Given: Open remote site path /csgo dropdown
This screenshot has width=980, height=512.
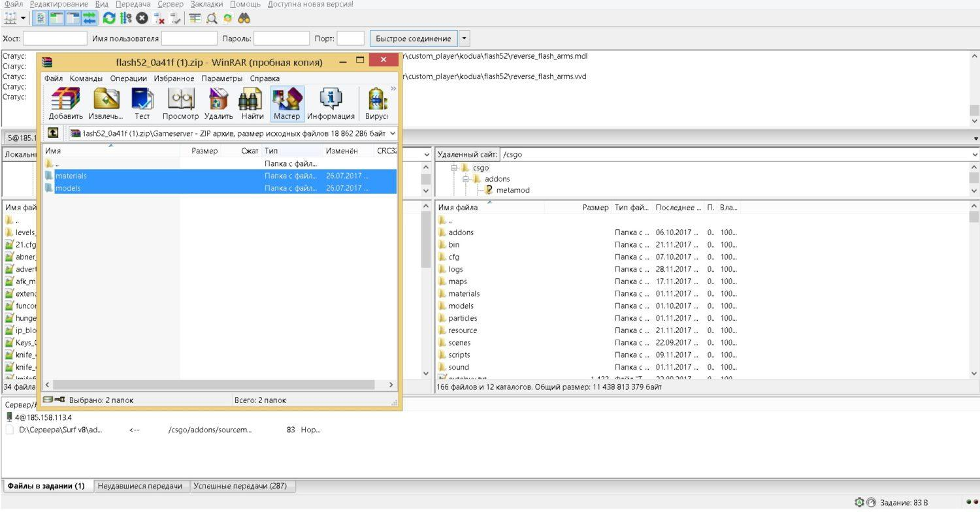Looking at the screenshot, I should (x=974, y=155).
